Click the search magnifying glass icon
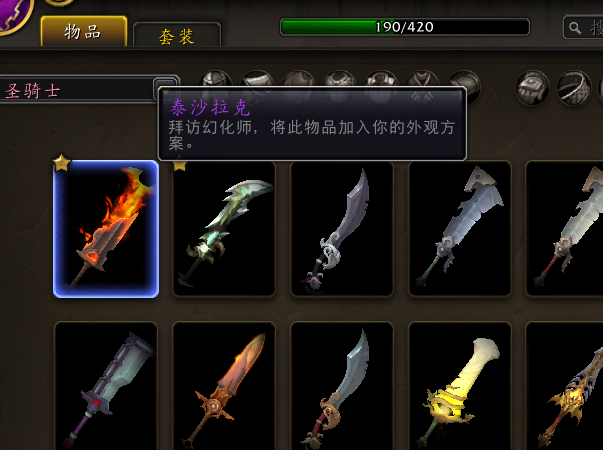Viewport: 603px width, 450px height. click(x=575, y=28)
